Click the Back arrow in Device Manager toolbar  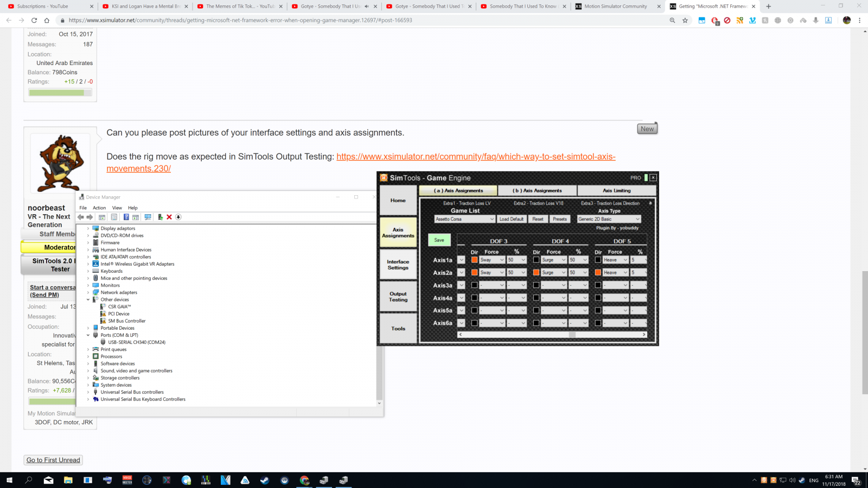coord(81,217)
